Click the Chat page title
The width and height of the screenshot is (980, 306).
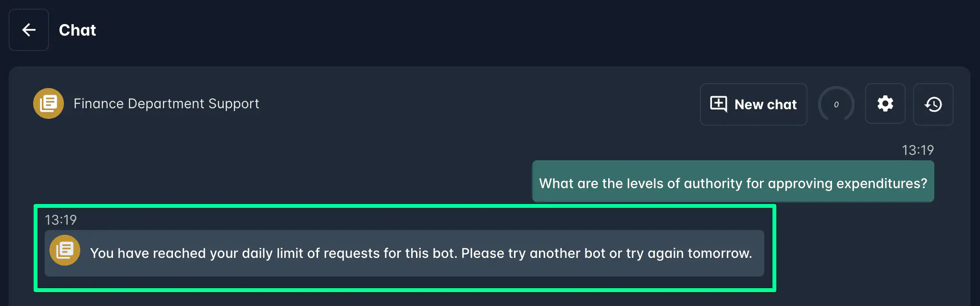coord(77,30)
